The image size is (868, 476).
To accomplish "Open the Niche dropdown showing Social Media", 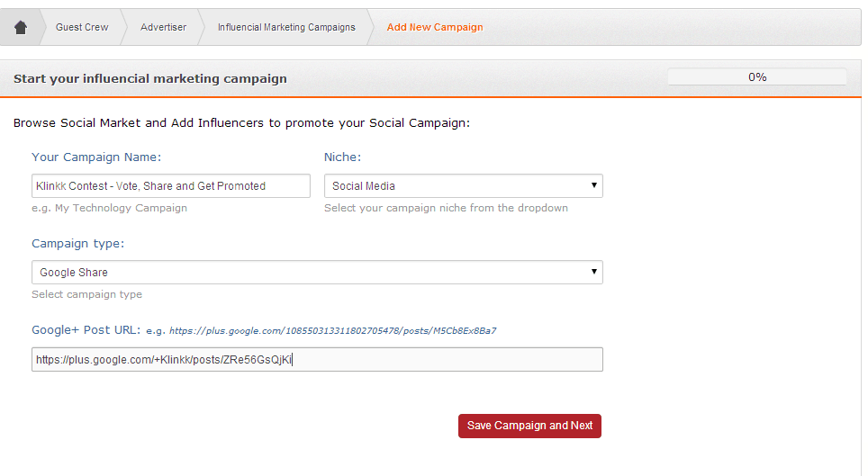I will tap(464, 186).
